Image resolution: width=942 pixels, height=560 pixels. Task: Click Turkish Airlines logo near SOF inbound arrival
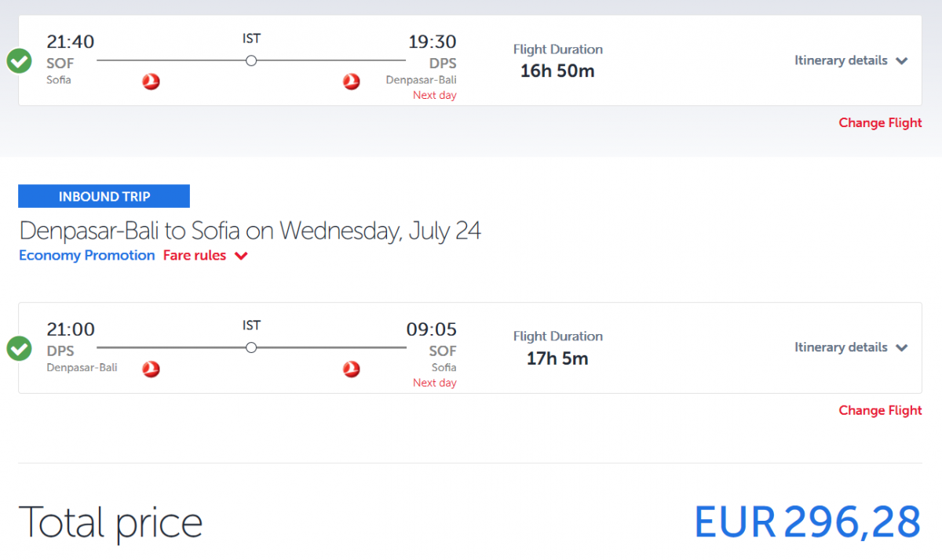352,369
